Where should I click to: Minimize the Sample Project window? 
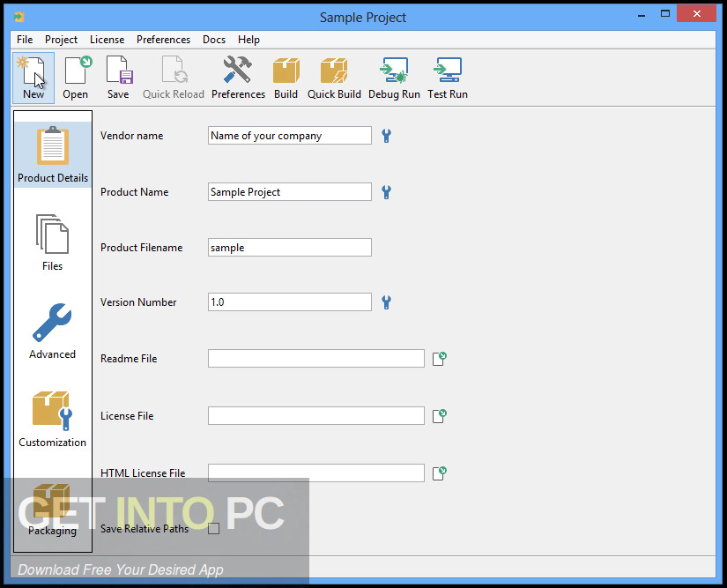642,15
